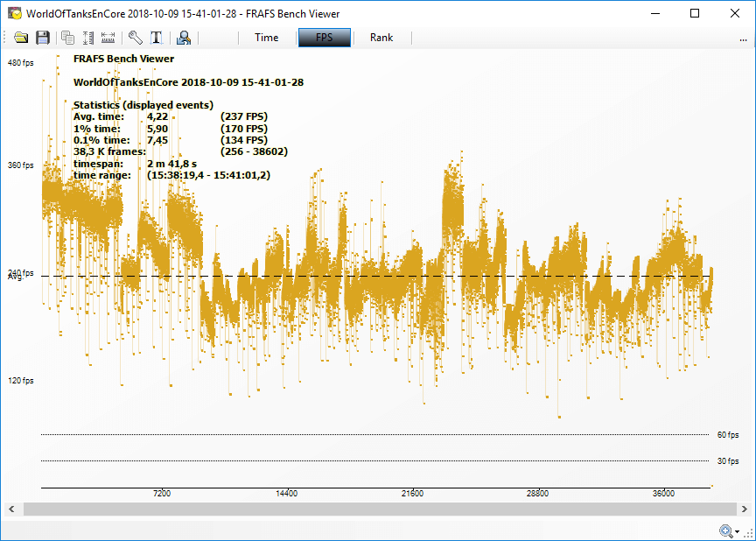Click the copy to clipboard icon
Image resolution: width=756 pixels, height=541 pixels.
point(67,38)
